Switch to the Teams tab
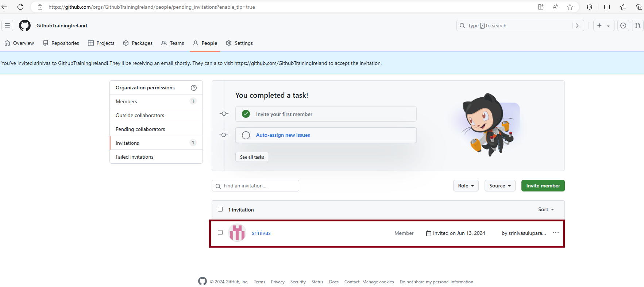Image resolution: width=644 pixels, height=287 pixels. pos(173,43)
